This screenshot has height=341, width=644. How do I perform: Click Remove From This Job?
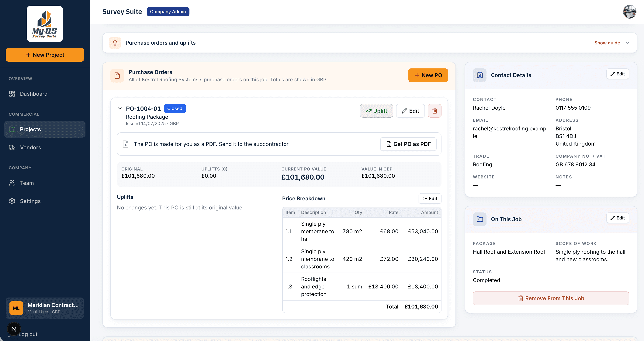point(551,298)
